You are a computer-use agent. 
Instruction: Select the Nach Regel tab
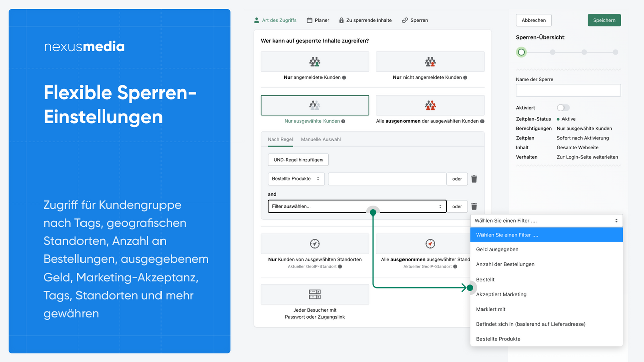[x=280, y=139]
